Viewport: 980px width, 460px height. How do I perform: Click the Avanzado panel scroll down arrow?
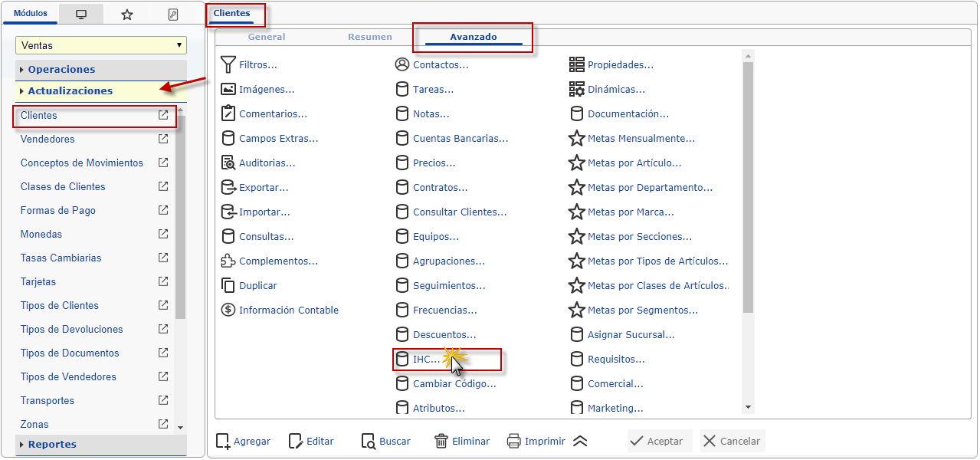click(749, 408)
